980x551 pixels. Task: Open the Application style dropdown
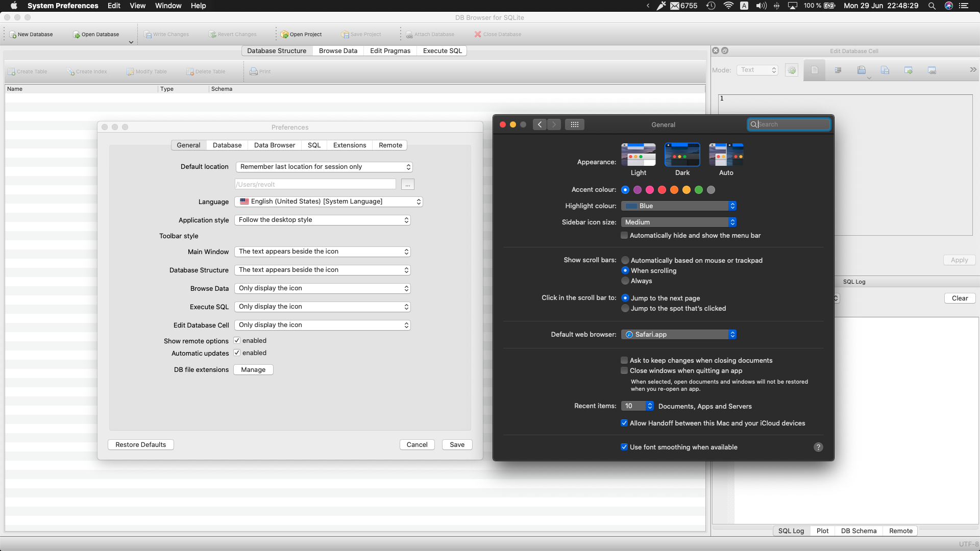323,220
